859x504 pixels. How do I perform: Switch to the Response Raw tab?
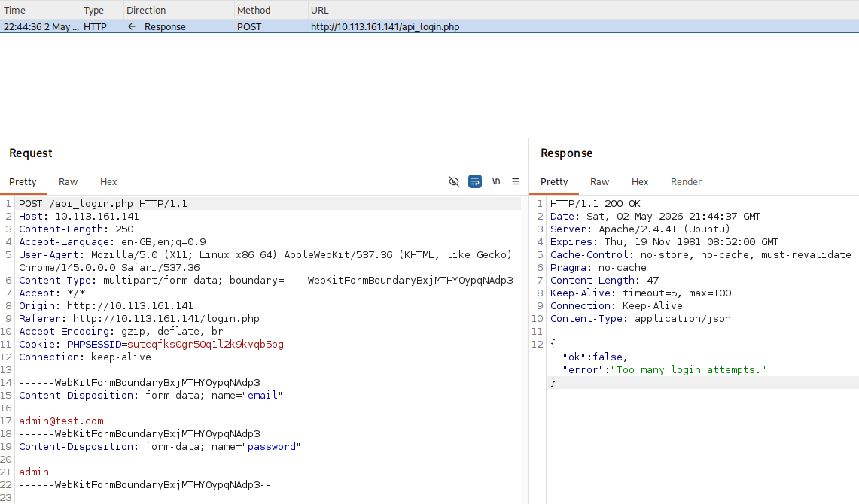(599, 182)
